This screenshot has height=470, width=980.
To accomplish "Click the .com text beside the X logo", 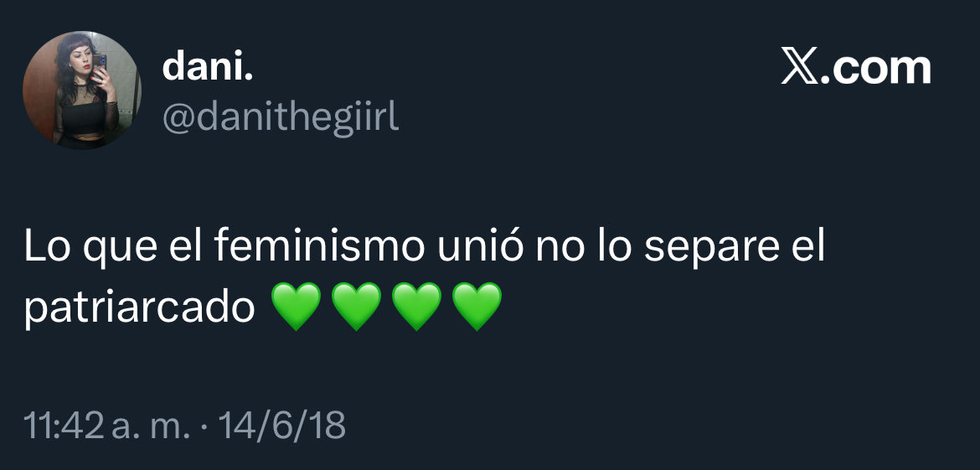I will pos(876,69).
